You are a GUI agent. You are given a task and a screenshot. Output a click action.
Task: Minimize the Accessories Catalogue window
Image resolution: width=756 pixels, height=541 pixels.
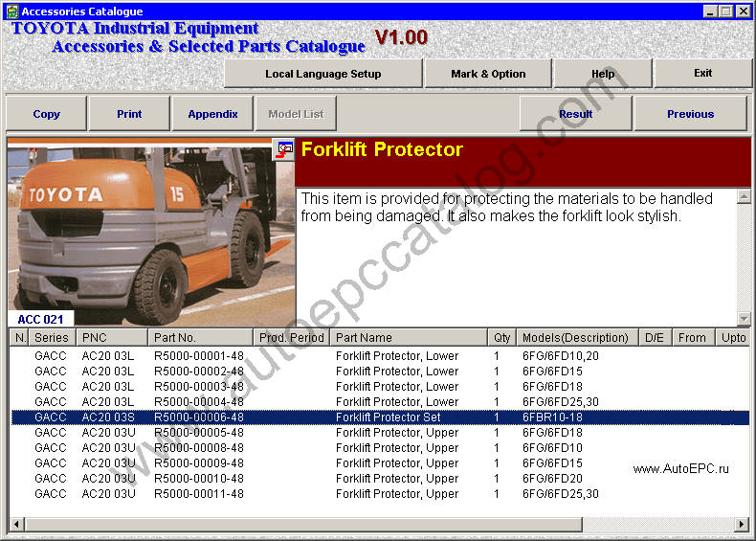click(710, 11)
